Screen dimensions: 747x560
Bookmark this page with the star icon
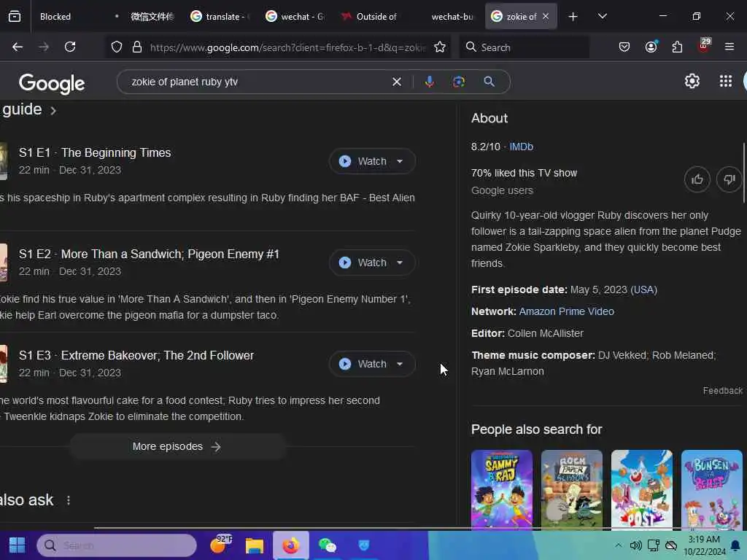pyautogui.click(x=440, y=47)
